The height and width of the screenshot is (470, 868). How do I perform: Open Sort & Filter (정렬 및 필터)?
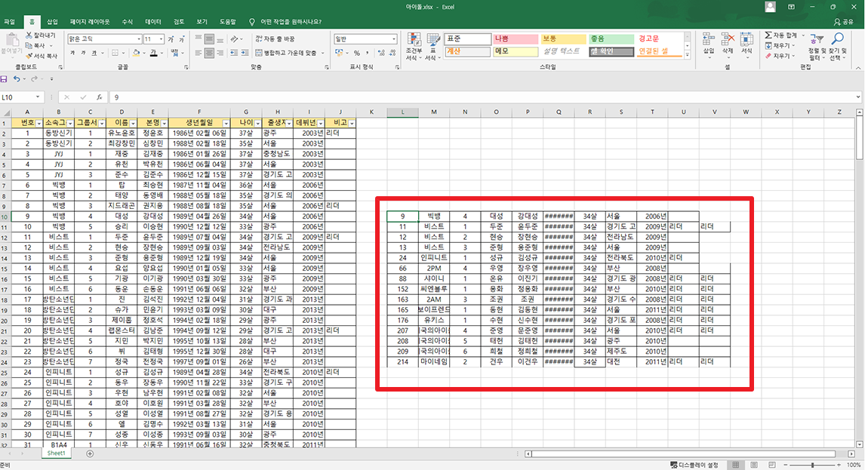pos(816,47)
